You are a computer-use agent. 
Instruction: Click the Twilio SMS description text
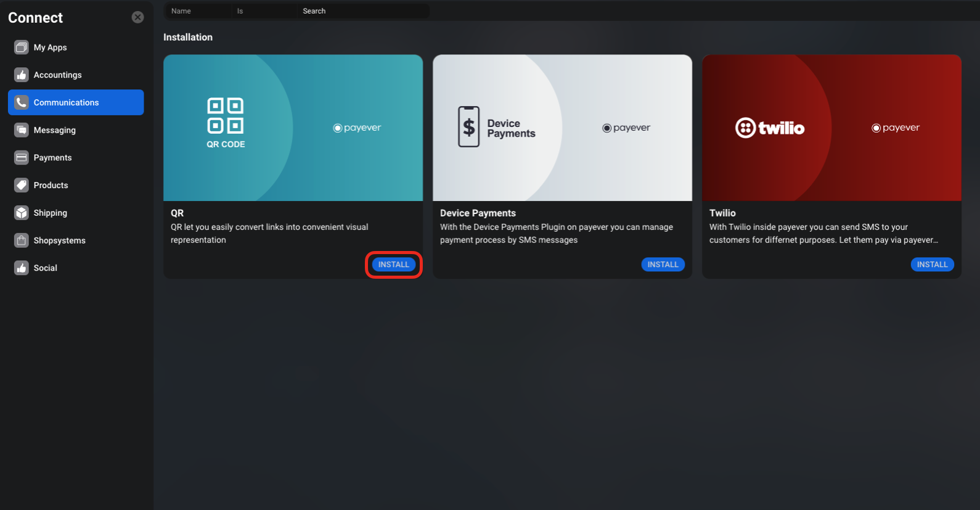[823, 234]
